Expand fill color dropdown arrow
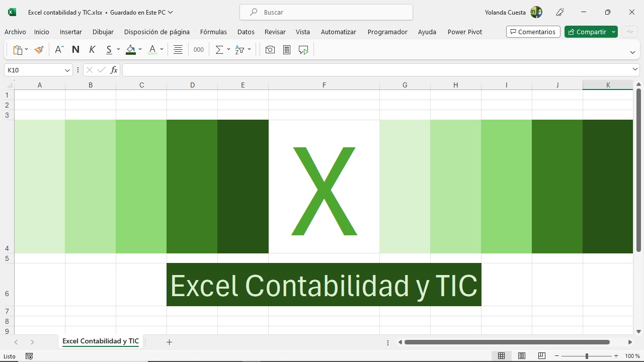 coord(140,50)
